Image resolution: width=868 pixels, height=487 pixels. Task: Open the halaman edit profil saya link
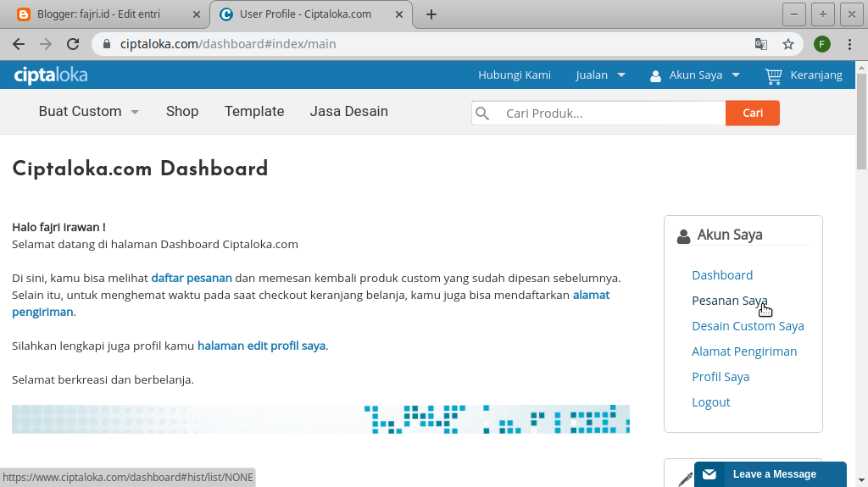(x=261, y=346)
